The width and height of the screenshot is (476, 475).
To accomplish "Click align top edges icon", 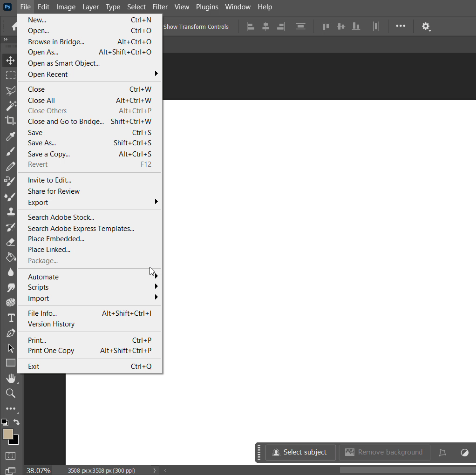I will click(326, 27).
